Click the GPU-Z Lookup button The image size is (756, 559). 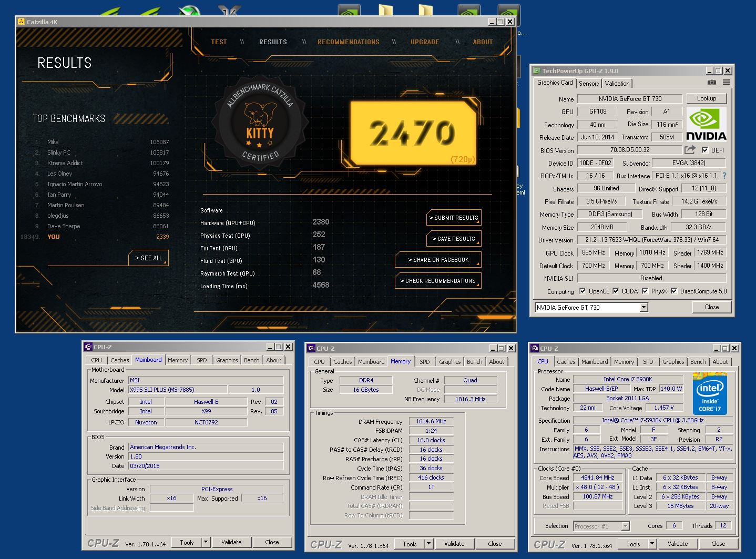pyautogui.click(x=707, y=98)
